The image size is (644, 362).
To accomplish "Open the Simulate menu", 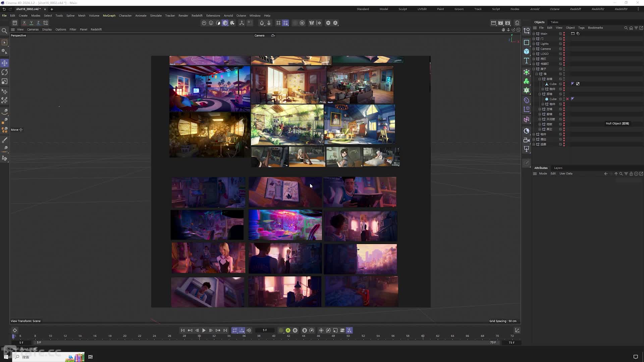I will [x=156, y=15].
